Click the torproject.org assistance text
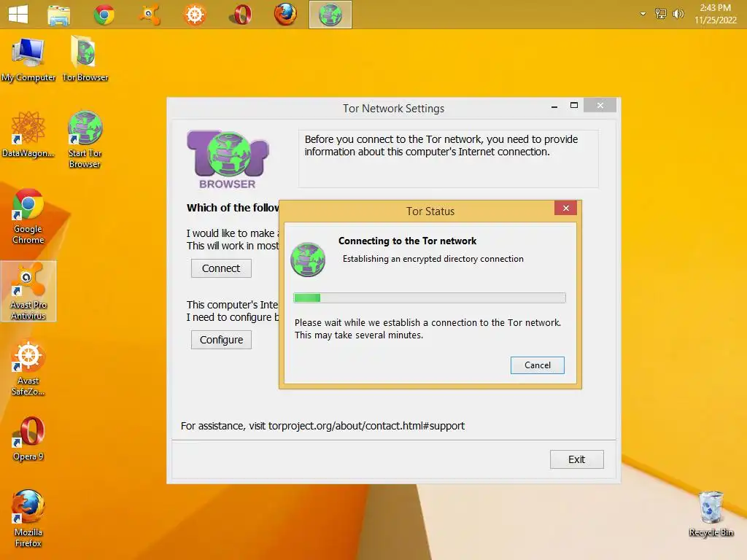The image size is (747, 560). pyautogui.click(x=322, y=426)
